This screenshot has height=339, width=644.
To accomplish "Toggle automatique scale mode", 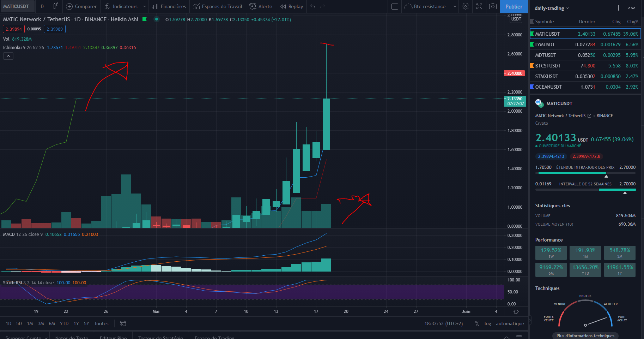I will tap(510, 323).
